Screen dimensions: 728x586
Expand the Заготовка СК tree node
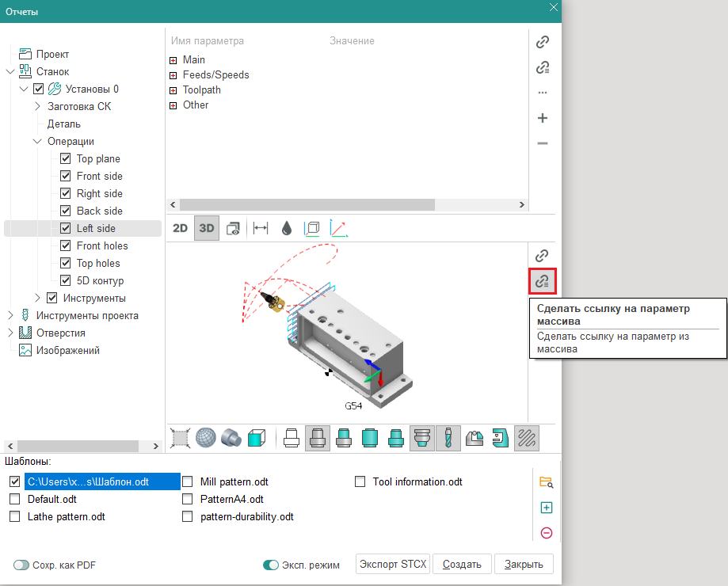point(37,106)
